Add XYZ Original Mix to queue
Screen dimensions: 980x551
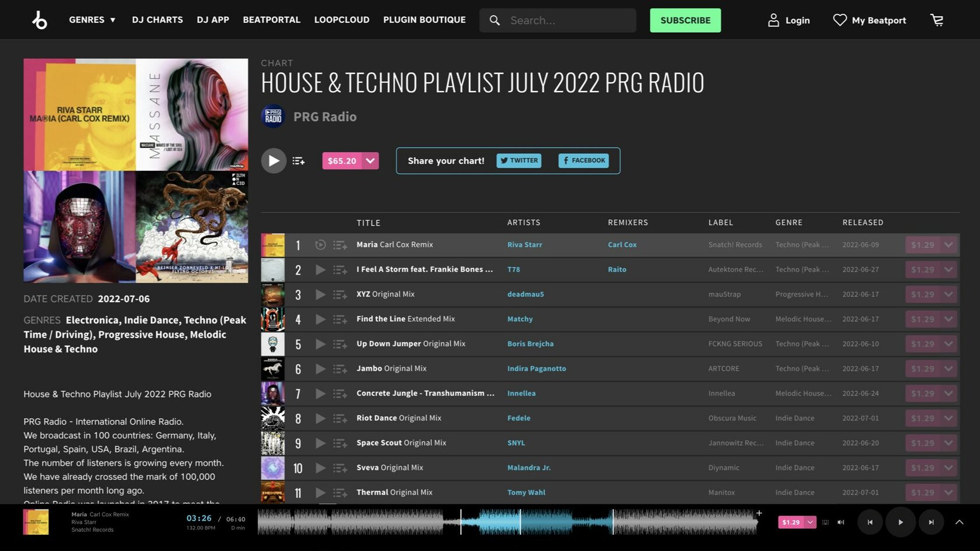340,294
